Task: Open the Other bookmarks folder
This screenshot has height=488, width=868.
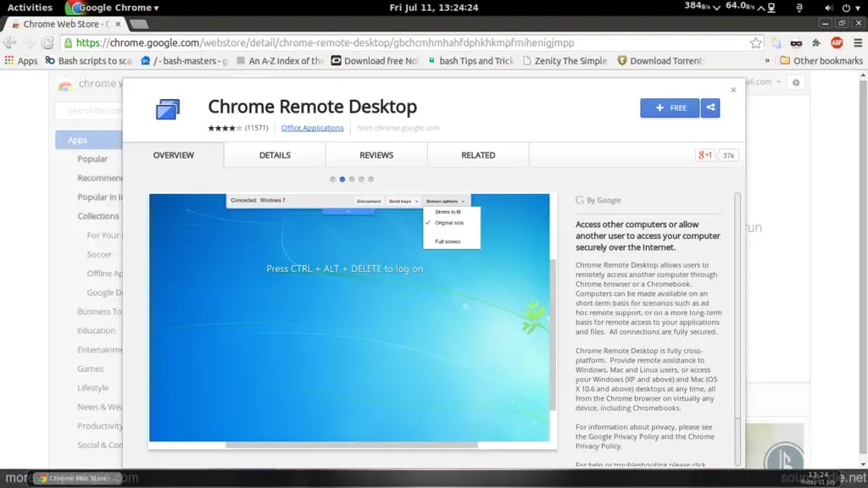Action: [x=821, y=61]
